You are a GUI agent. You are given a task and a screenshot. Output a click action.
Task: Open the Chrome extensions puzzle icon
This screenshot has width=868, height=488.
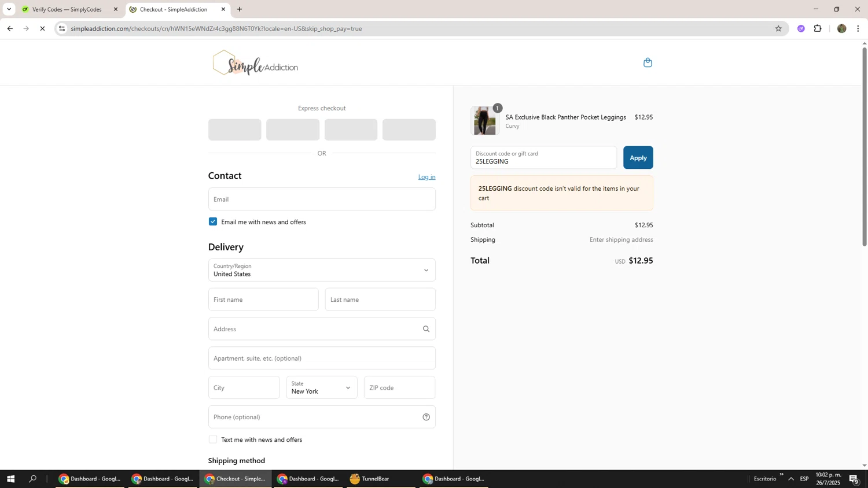(818, 28)
